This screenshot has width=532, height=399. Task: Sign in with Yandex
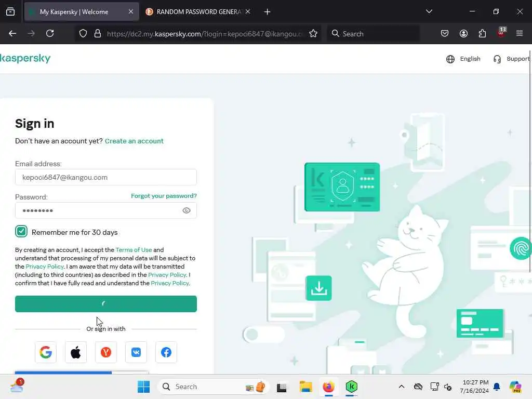106,352
